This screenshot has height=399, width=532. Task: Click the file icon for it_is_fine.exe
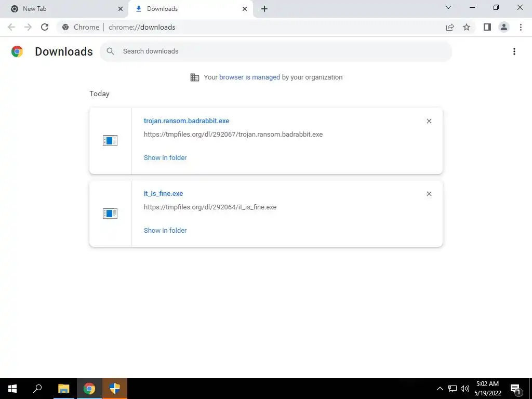[x=110, y=213]
